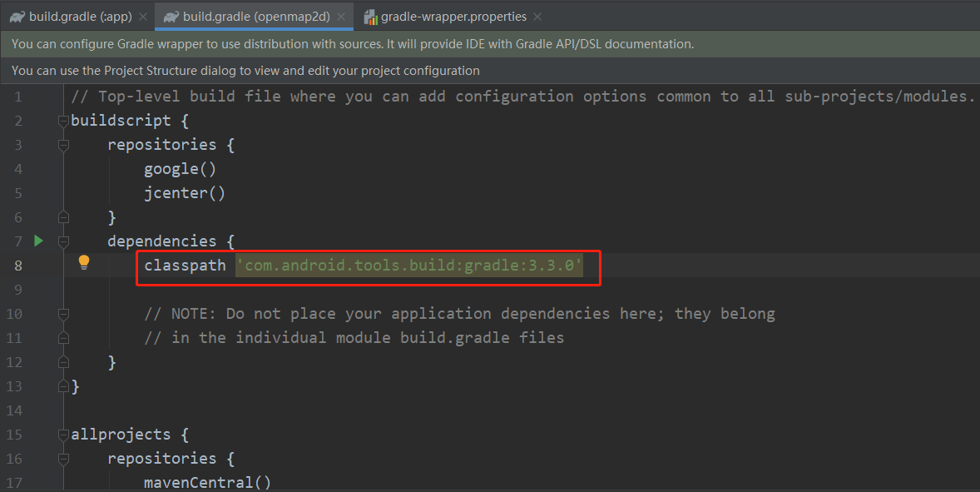This screenshot has width=980, height=492.
Task: Click the top-level build file comment on line 1
Action: pyautogui.click(x=522, y=97)
